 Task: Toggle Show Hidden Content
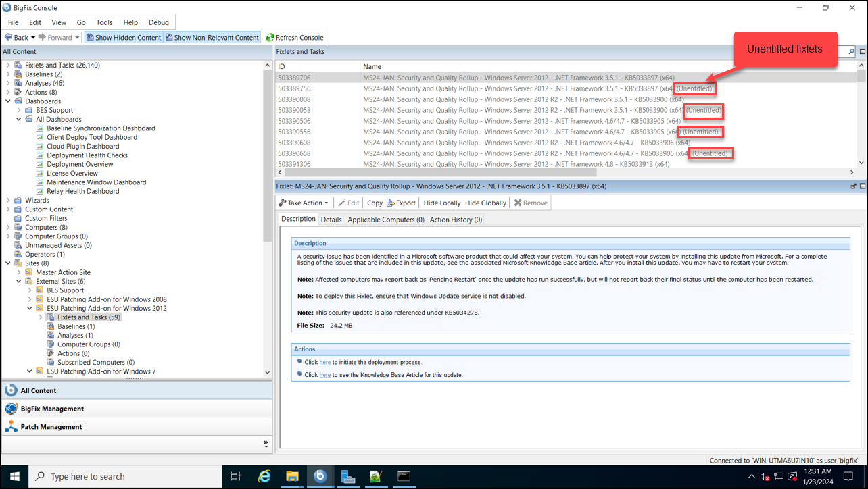(124, 38)
